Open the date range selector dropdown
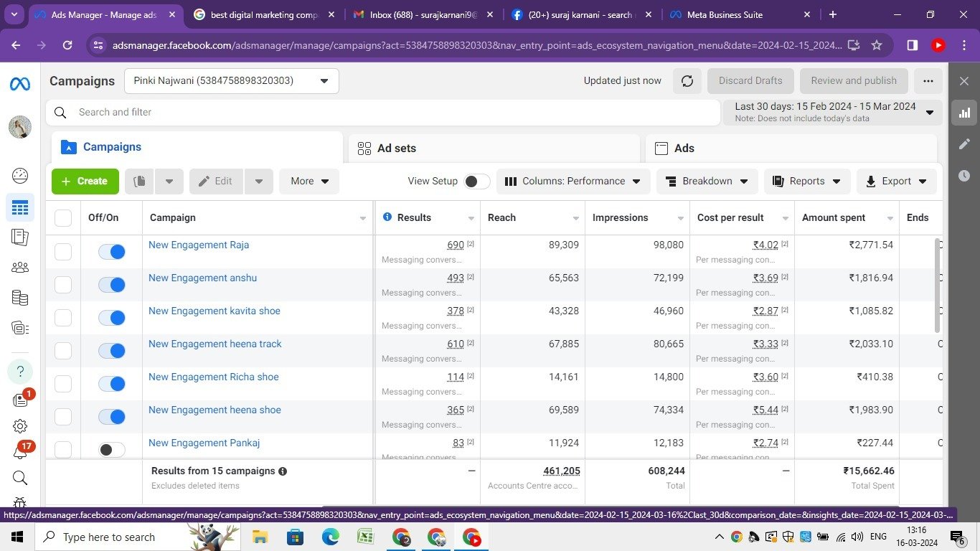Image resolution: width=980 pixels, height=551 pixels. point(832,112)
